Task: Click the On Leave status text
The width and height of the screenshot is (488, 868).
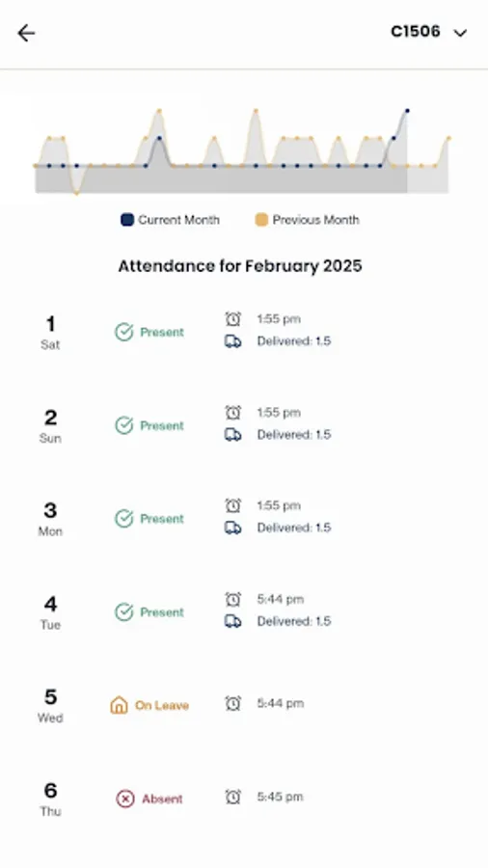Action: click(162, 705)
